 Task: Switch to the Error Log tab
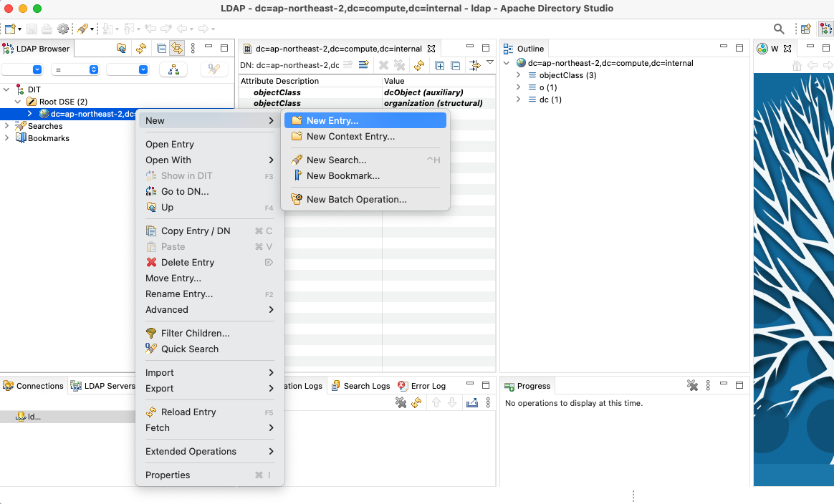pos(422,386)
